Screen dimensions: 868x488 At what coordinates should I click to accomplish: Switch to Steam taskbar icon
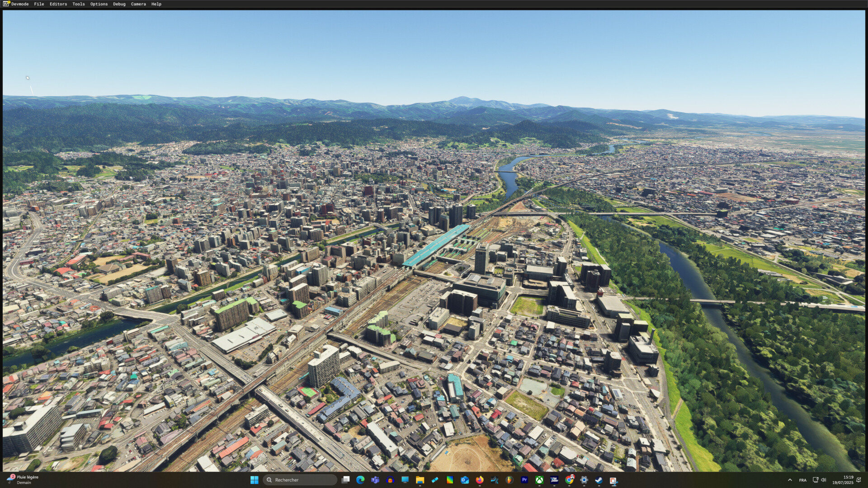599,480
